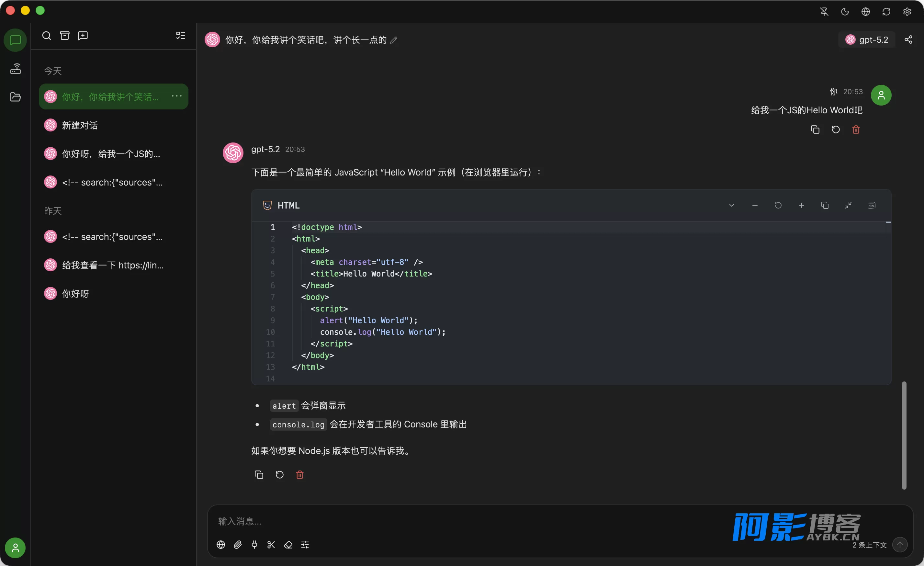924x566 pixels.
Task: Delete the user message
Action: [856, 130]
